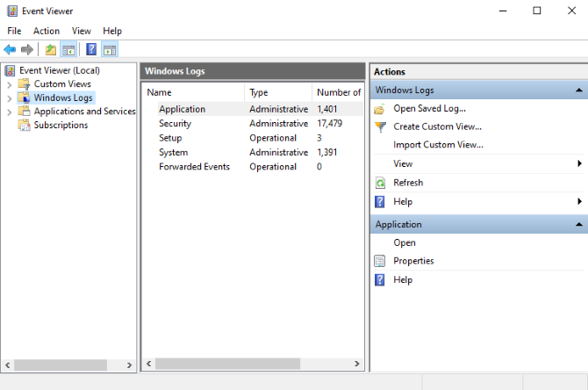Click left tree scrollbar right arrow

click(x=129, y=365)
